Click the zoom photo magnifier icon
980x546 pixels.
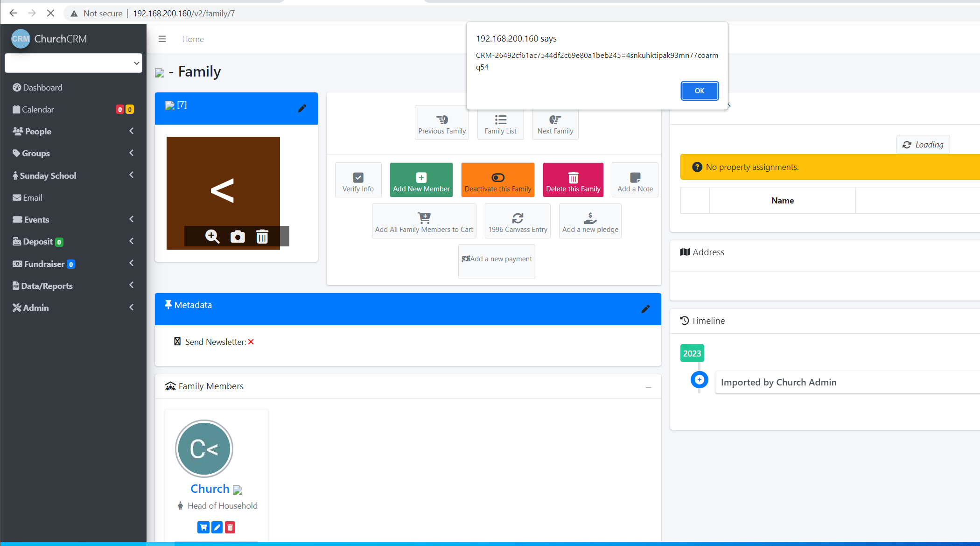coord(212,237)
